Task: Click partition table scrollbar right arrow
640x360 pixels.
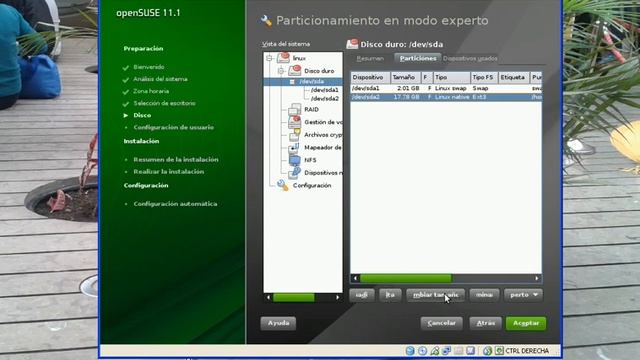Action: [x=537, y=278]
